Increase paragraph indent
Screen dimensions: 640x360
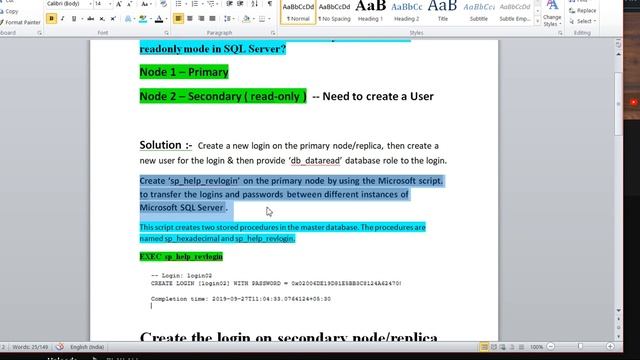(x=240, y=4)
